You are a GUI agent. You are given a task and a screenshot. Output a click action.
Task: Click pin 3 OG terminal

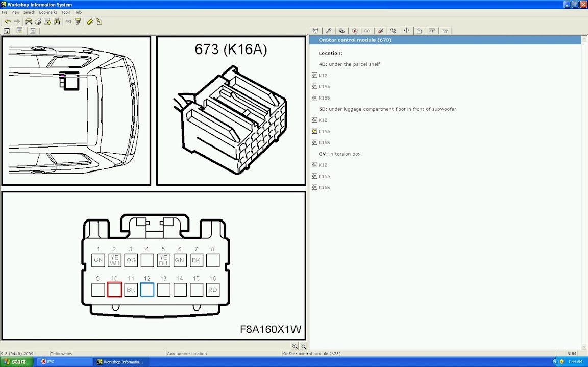click(131, 260)
